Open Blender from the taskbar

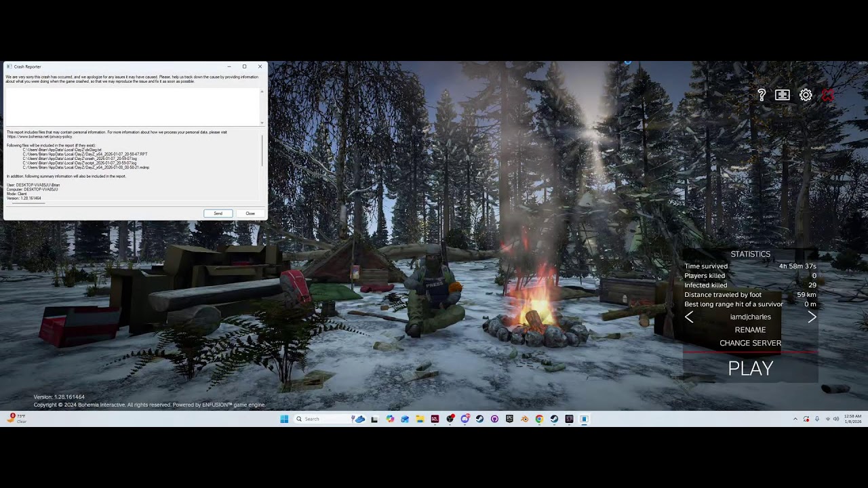[524, 419]
